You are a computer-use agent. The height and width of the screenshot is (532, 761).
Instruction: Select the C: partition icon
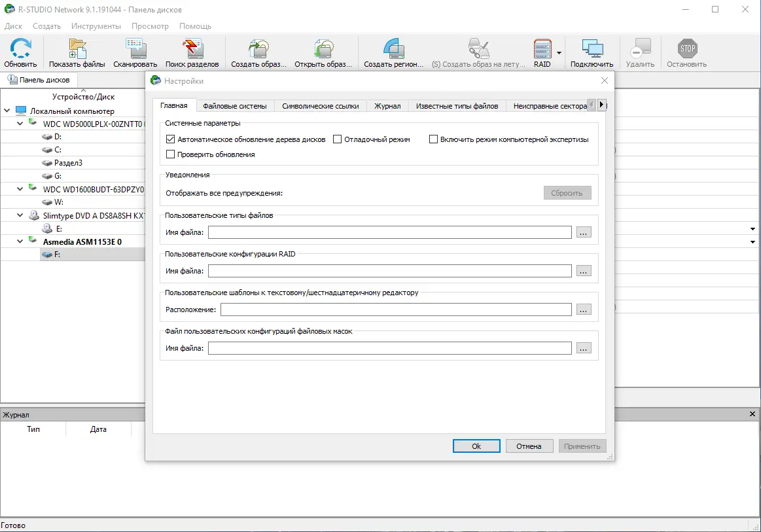click(47, 150)
